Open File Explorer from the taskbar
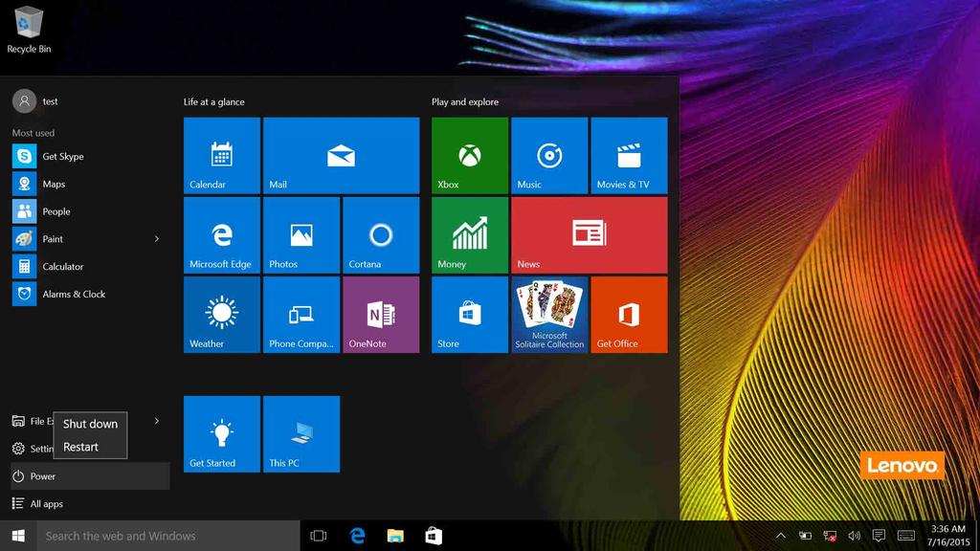The height and width of the screenshot is (551, 980). [395, 536]
